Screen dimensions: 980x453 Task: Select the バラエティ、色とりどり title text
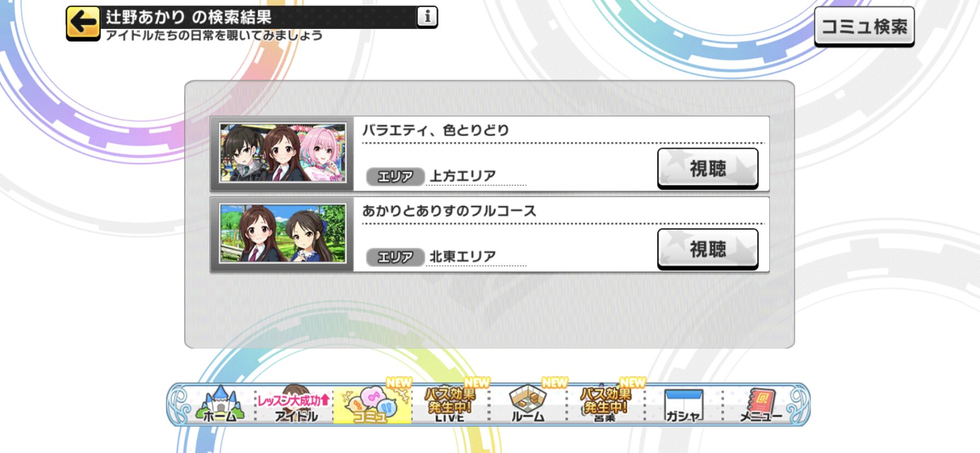tap(435, 130)
